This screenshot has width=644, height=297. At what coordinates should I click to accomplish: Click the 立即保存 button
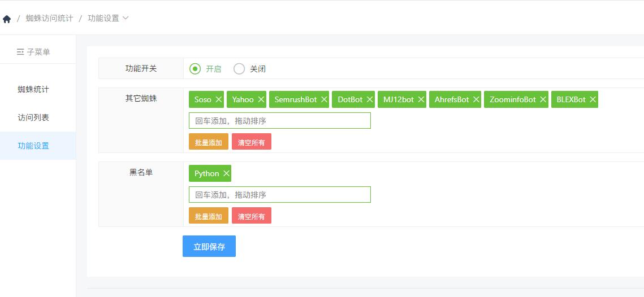pos(209,246)
